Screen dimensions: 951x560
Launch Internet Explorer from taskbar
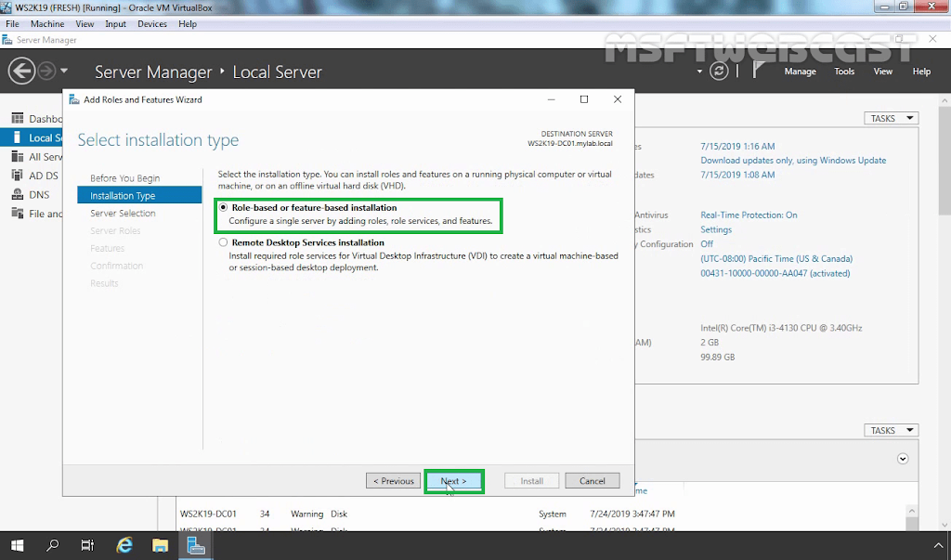pos(124,545)
